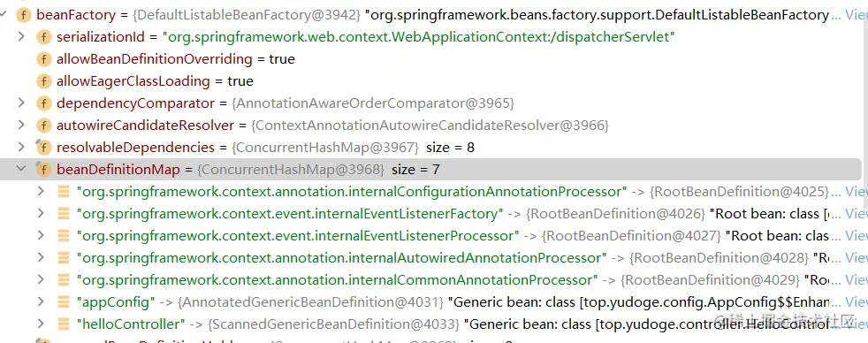Click the RootBeanDefinition@4027 value

point(631,236)
